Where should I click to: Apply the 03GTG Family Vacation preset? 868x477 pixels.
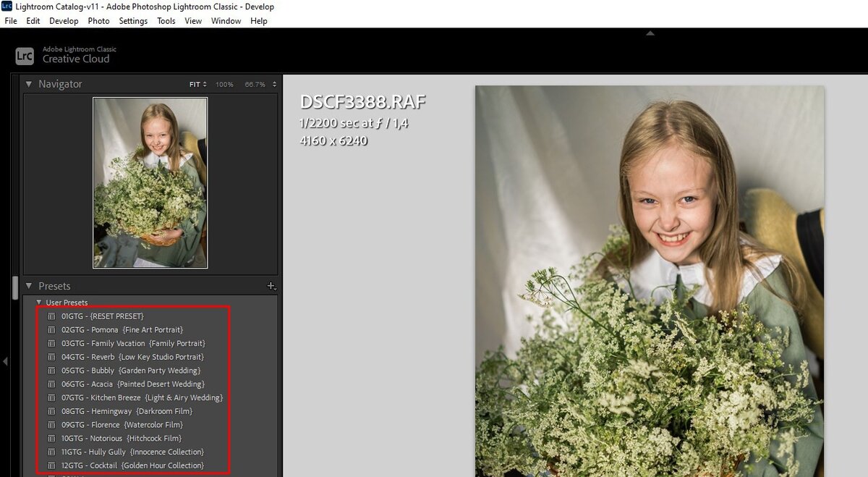coord(134,343)
